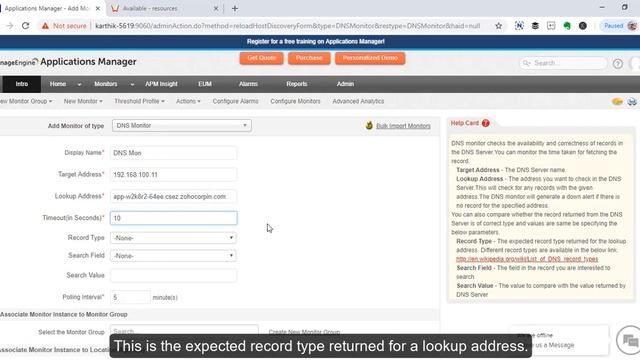The image size is (640, 360).
Task: Expand the Home tab dropdown arrow
Action: coord(79,84)
